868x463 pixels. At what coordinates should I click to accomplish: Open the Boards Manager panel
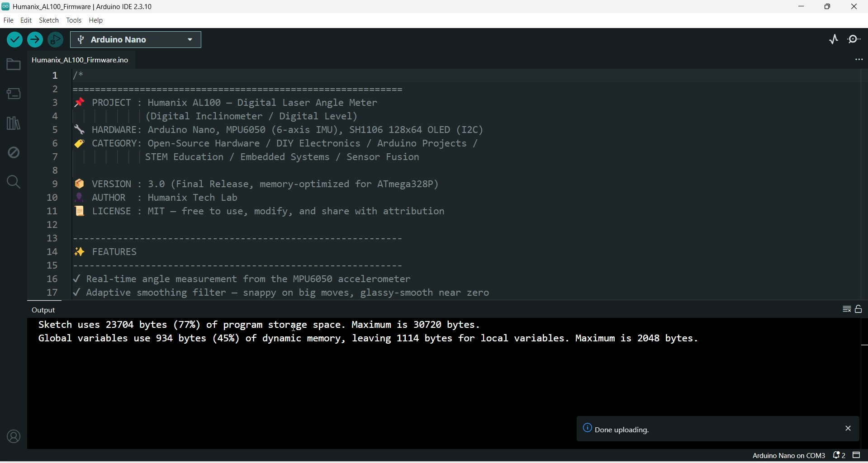pyautogui.click(x=14, y=94)
